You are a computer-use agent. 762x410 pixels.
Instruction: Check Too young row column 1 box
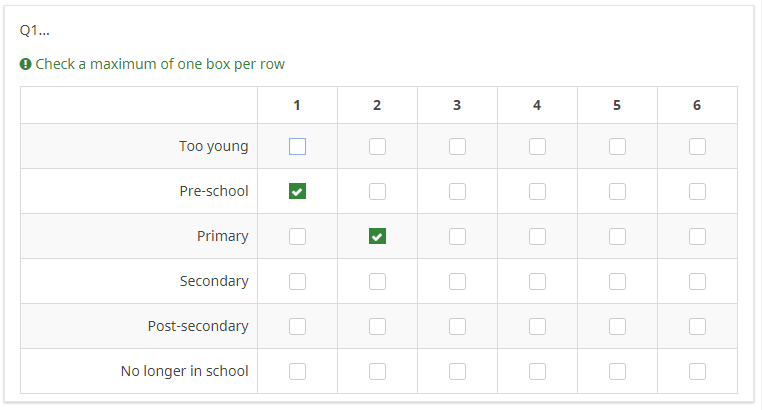coord(297,147)
